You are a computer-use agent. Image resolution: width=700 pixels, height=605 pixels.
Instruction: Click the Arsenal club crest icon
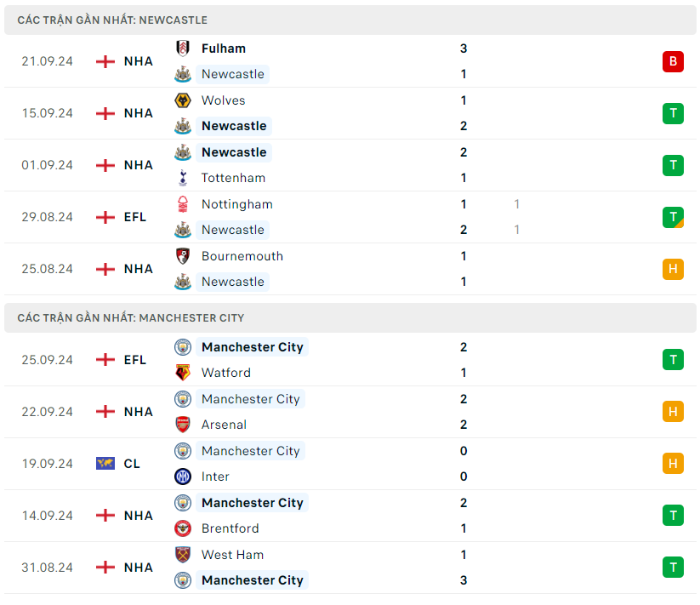tap(182, 425)
